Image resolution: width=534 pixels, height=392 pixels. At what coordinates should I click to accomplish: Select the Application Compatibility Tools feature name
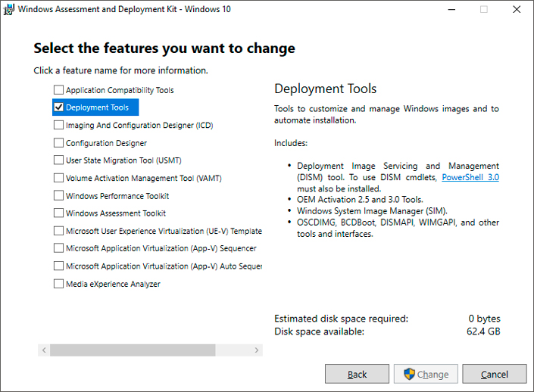120,90
